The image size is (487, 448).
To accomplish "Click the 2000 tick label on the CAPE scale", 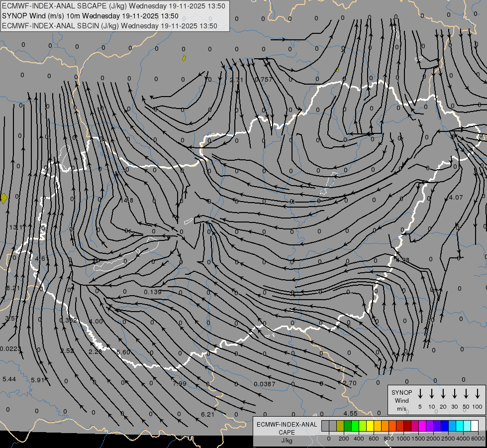I will tap(433, 439).
